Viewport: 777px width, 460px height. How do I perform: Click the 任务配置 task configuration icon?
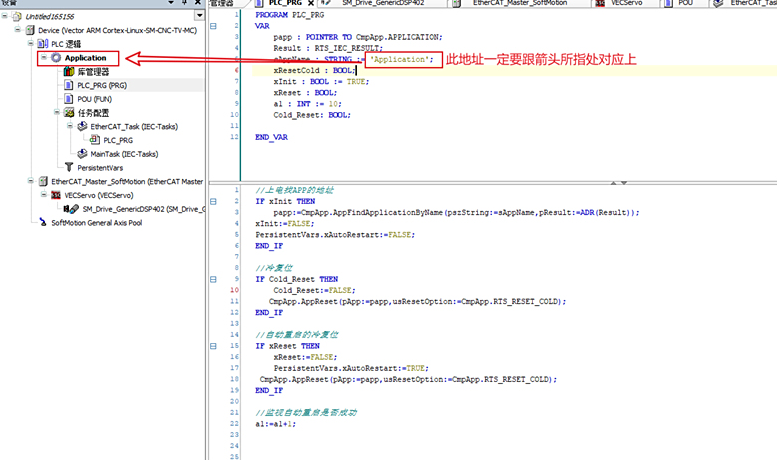click(x=69, y=113)
